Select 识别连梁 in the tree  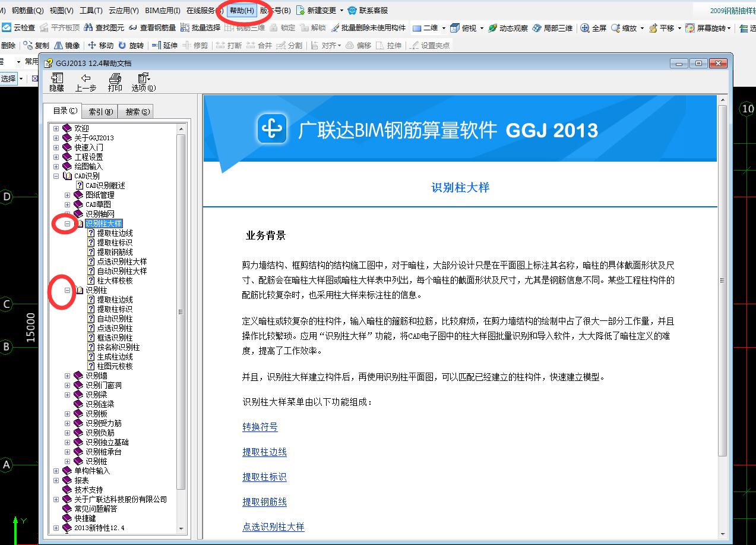pyautogui.click(x=100, y=404)
